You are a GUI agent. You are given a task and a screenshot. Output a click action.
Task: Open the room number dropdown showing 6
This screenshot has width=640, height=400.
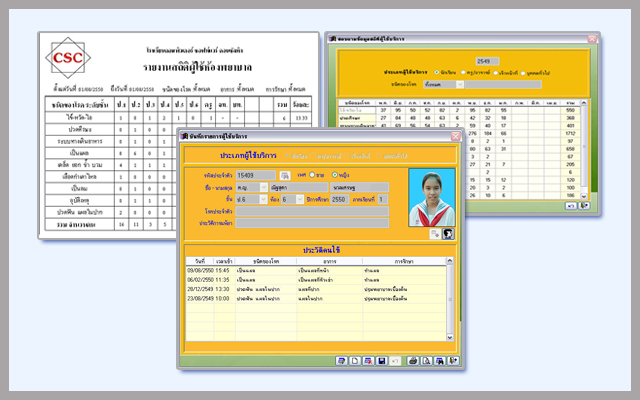coord(300,199)
